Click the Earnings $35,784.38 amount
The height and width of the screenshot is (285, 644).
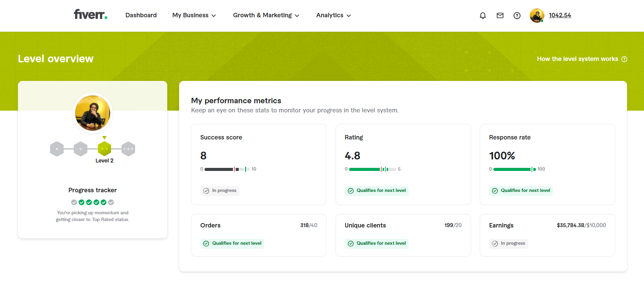[571, 225]
